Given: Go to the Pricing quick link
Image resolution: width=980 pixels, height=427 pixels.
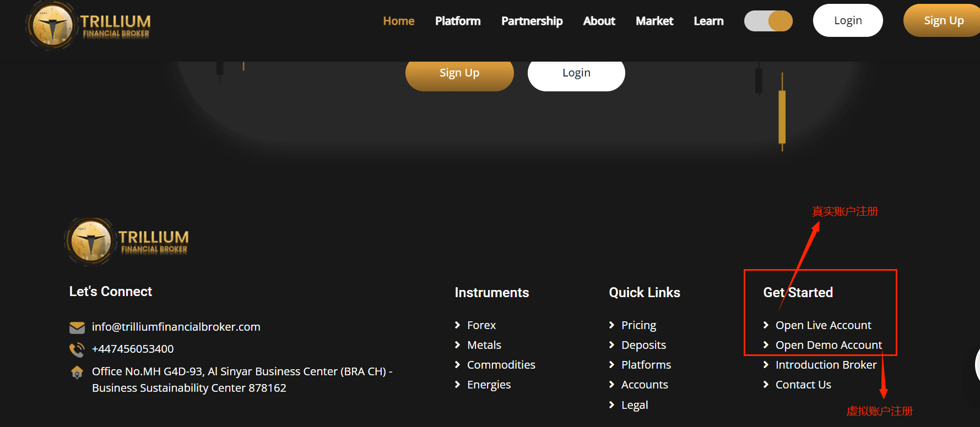Looking at the screenshot, I should [639, 325].
